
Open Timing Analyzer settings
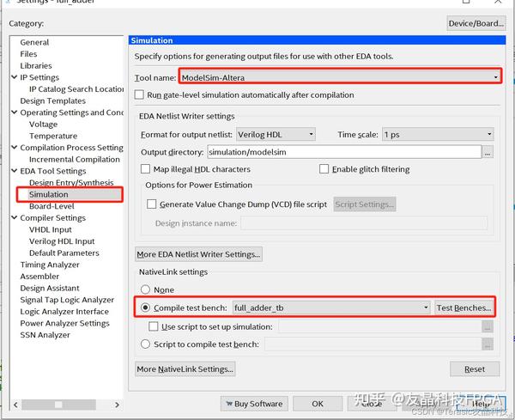tap(50, 265)
